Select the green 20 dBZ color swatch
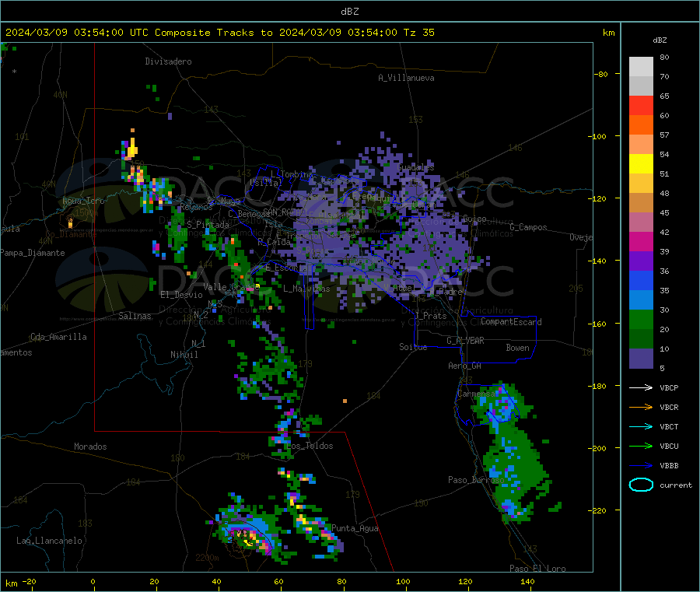The height and width of the screenshot is (592, 700). click(641, 319)
